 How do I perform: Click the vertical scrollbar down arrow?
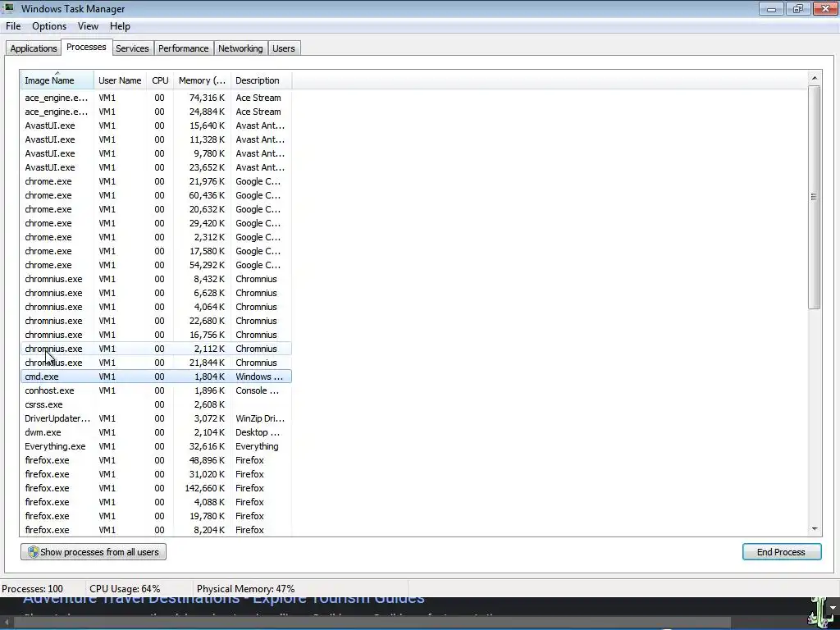tap(815, 529)
